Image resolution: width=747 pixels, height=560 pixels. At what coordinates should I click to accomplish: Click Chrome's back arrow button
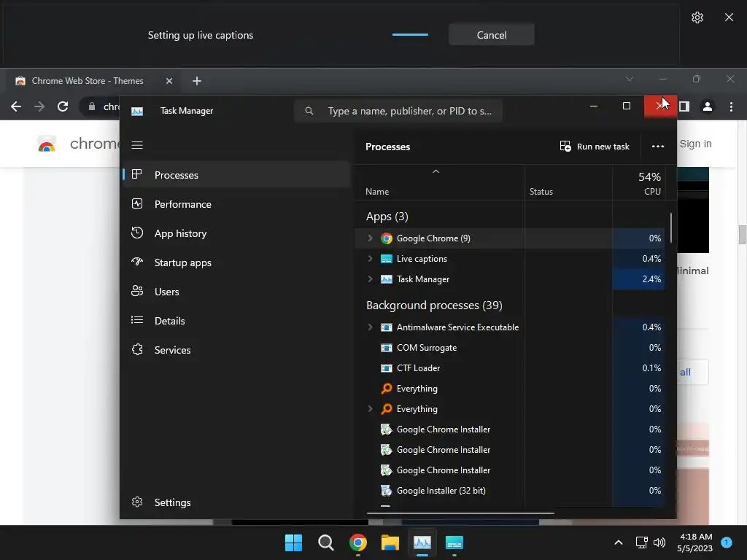click(16, 106)
